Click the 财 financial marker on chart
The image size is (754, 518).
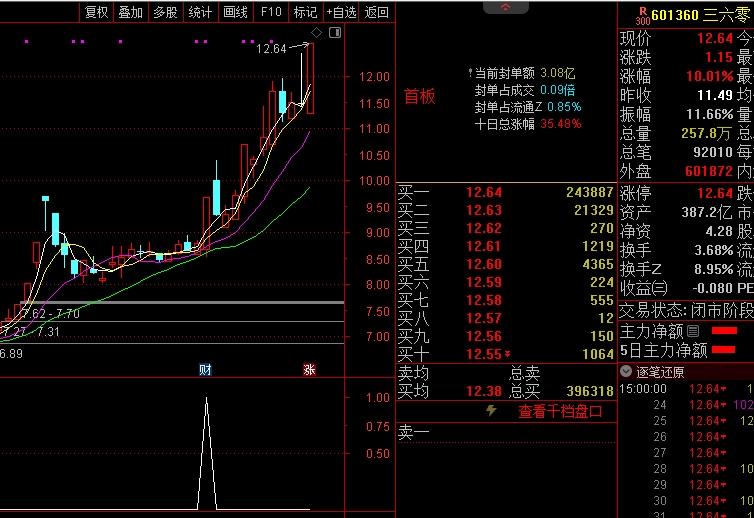pyautogui.click(x=205, y=369)
